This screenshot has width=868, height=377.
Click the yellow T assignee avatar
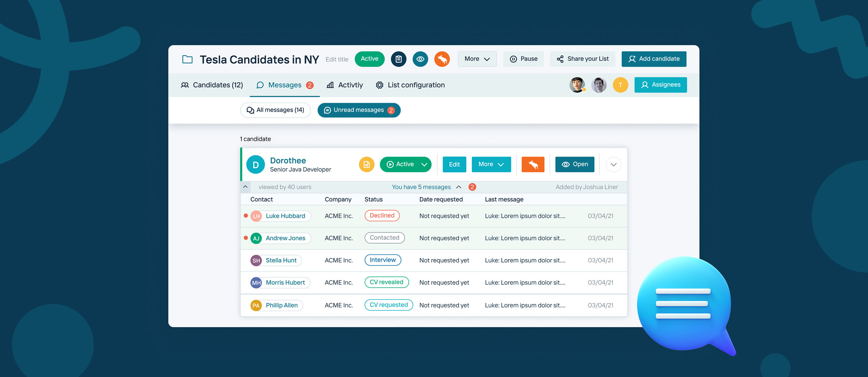[x=620, y=85]
